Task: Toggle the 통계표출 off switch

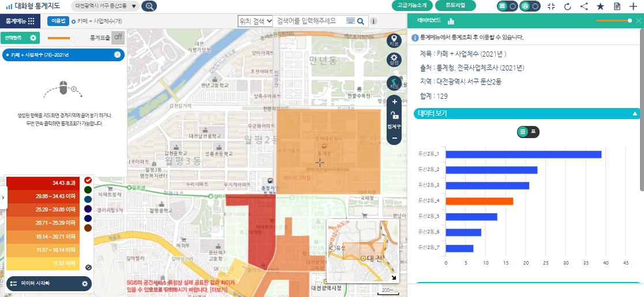Action: click(x=118, y=38)
